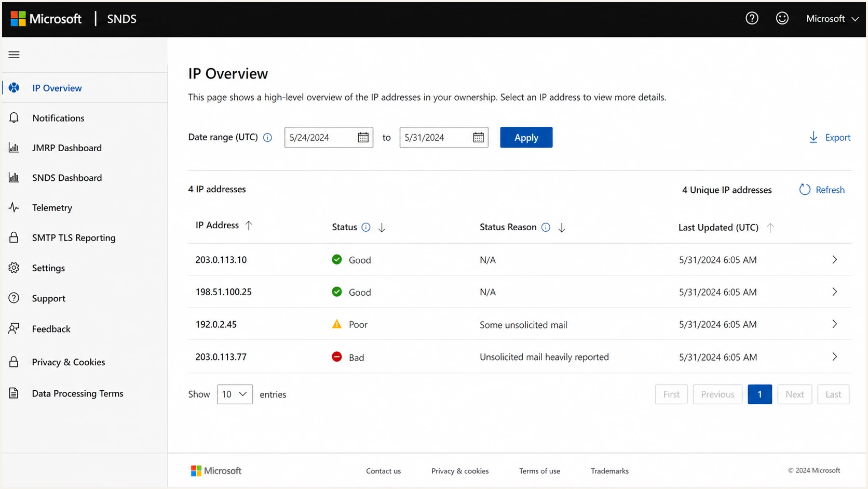Click the Apply button
Viewport: 868px width, 489px height.
(526, 137)
